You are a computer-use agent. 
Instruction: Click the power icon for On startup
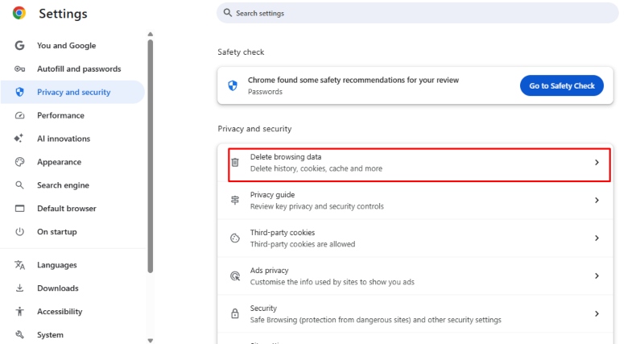pos(19,232)
